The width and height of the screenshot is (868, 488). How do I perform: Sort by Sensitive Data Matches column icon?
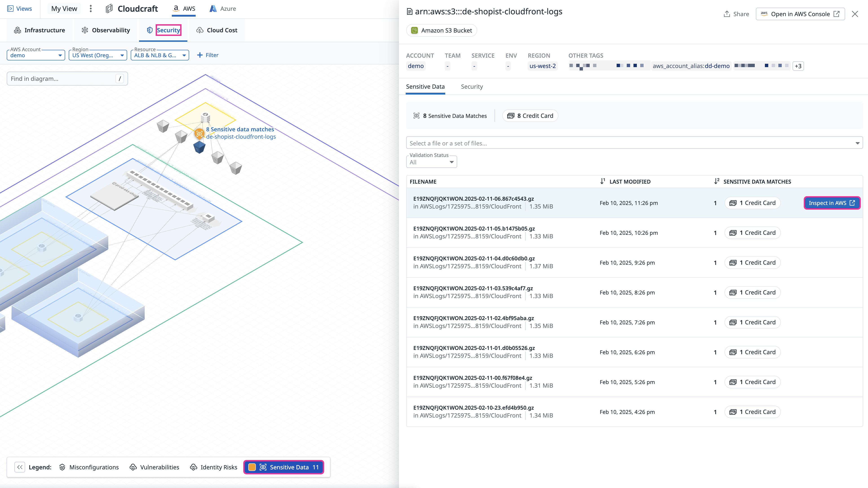716,181
